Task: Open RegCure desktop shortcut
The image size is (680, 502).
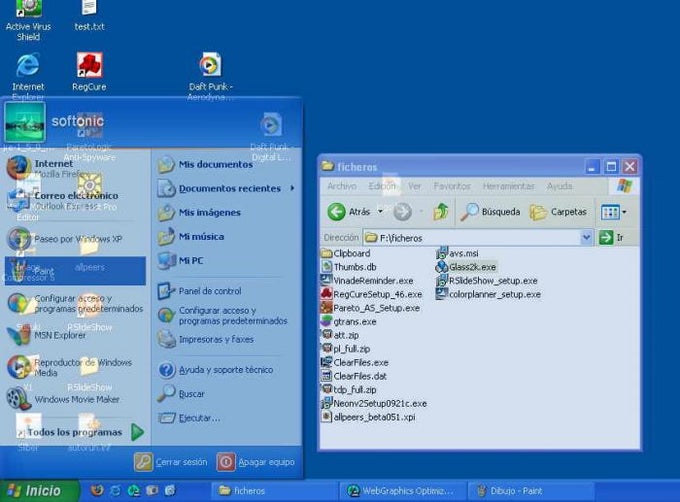Action: point(89,72)
